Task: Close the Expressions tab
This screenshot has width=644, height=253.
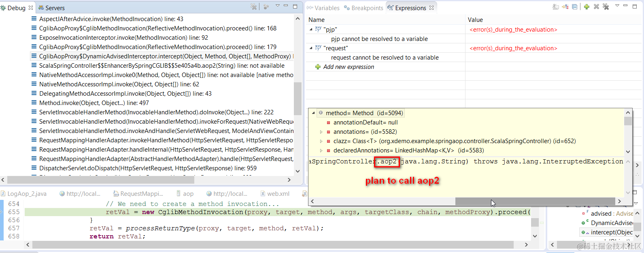Action: coord(431,8)
